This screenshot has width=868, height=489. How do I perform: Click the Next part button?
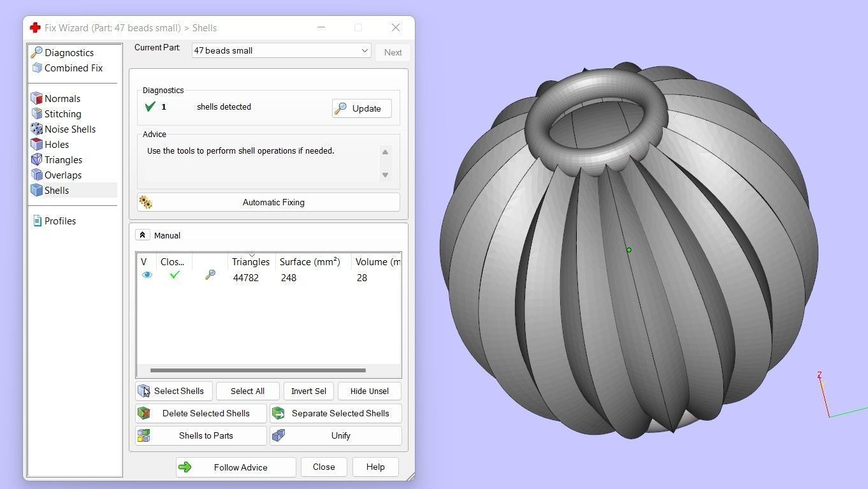click(x=393, y=52)
